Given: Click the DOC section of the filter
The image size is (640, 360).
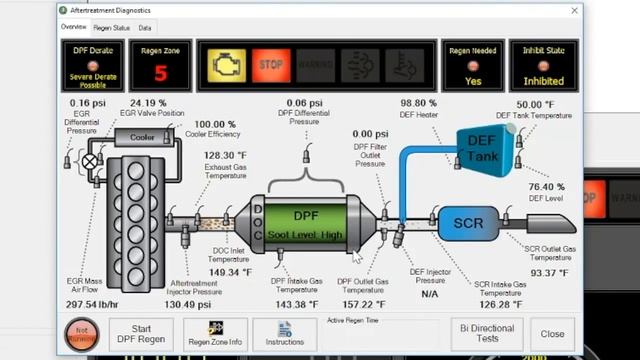Looking at the screenshot, I should point(257,223).
